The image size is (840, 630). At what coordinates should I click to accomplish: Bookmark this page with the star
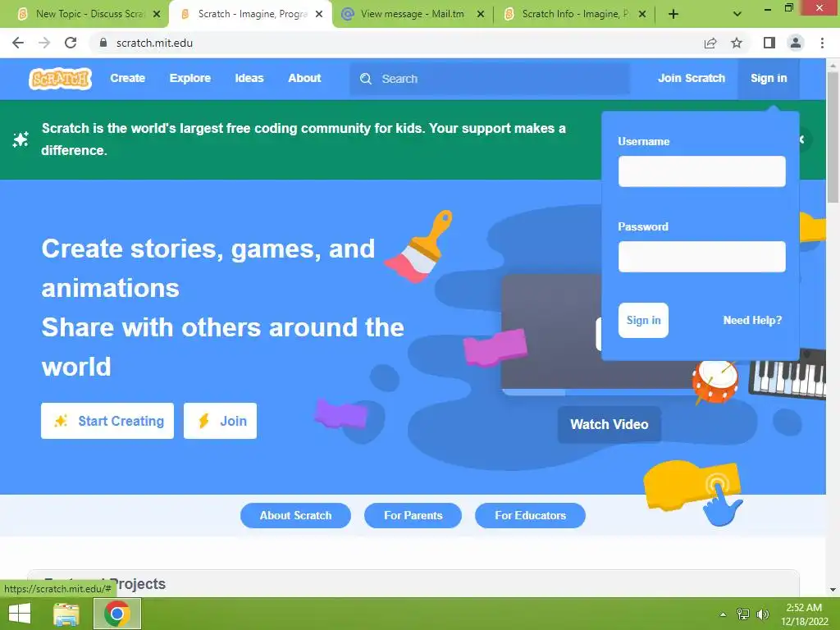coord(737,43)
